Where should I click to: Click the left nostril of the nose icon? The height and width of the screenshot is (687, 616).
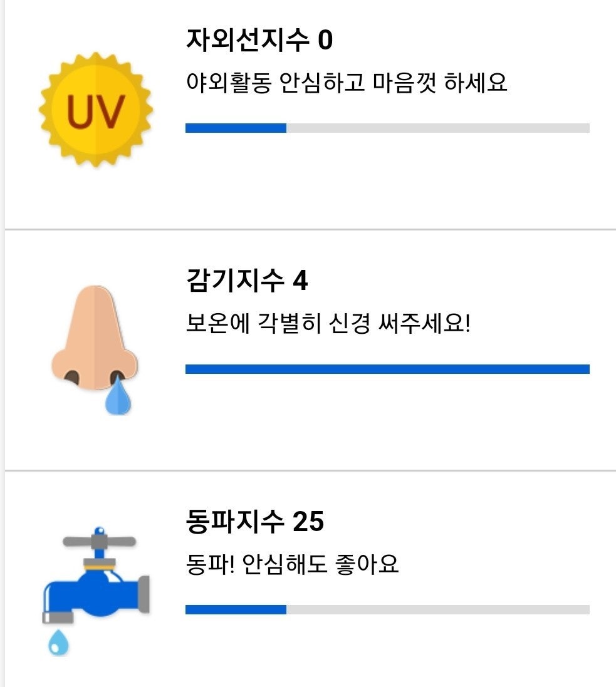coord(73,378)
